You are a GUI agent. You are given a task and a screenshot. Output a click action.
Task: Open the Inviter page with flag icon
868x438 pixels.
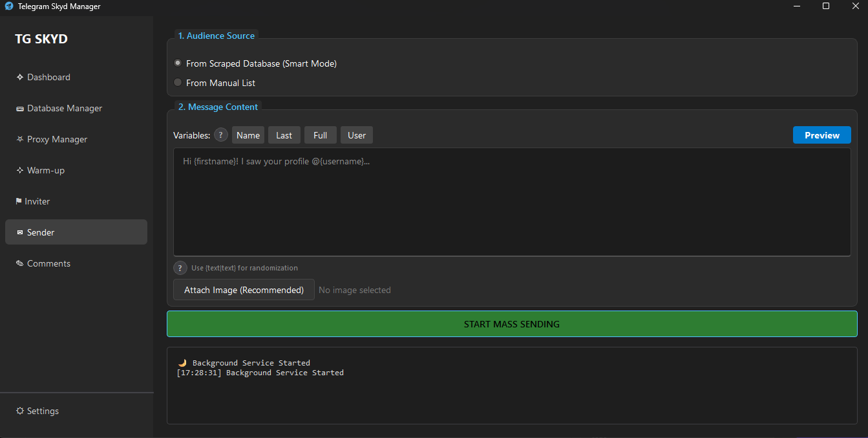click(37, 201)
